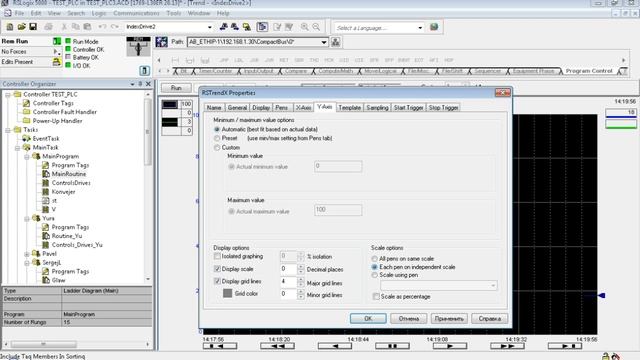Click the globe icon beside the language selector
This screenshot has height=360, width=640.
pyautogui.click(x=434, y=27)
